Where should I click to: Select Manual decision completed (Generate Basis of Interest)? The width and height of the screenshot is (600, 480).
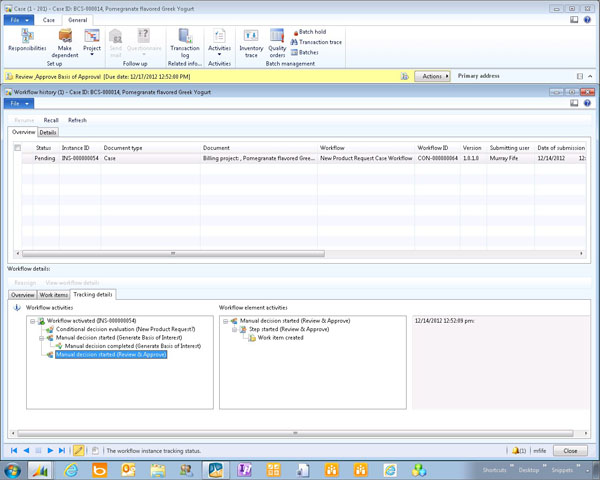tap(133, 346)
